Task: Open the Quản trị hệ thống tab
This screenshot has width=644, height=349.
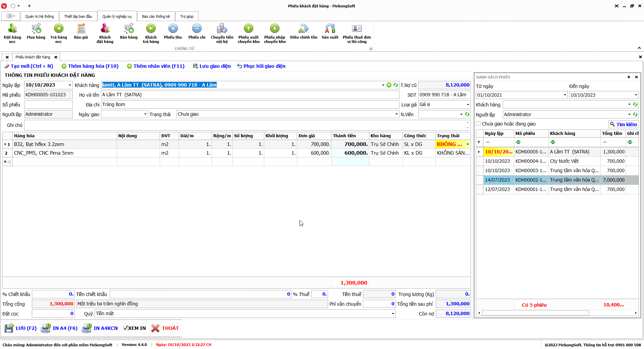Action: point(40,16)
